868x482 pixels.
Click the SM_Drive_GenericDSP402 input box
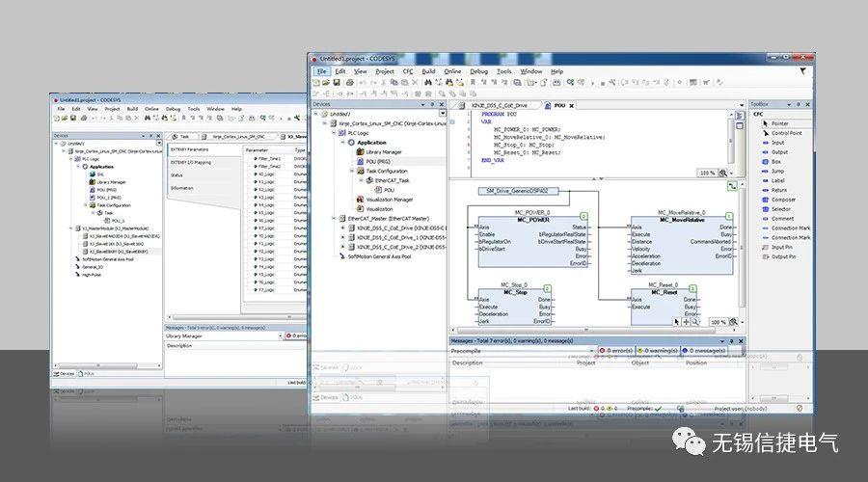point(518,191)
